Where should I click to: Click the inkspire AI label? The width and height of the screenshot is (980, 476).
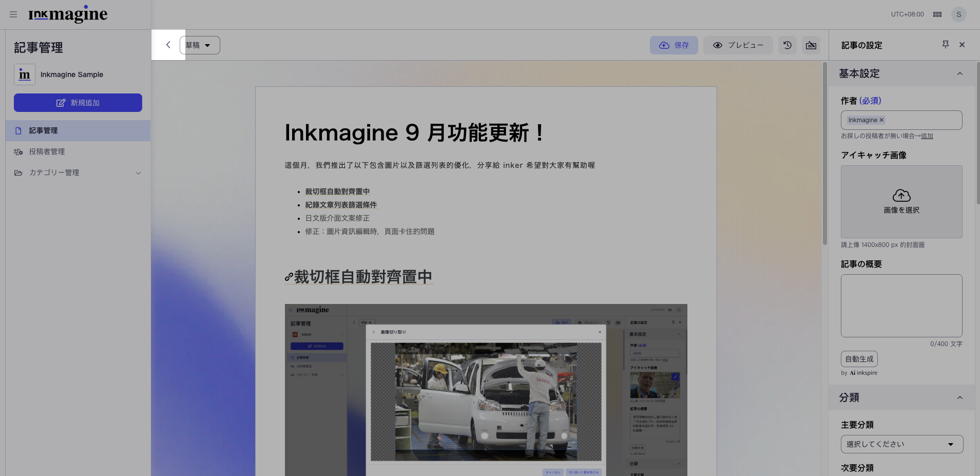coord(863,373)
